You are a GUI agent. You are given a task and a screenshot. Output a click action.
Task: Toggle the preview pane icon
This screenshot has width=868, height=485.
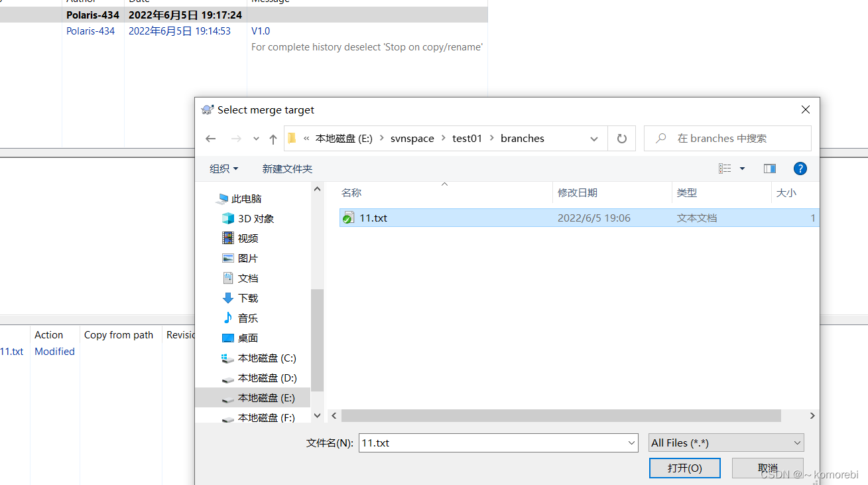pyautogui.click(x=769, y=168)
